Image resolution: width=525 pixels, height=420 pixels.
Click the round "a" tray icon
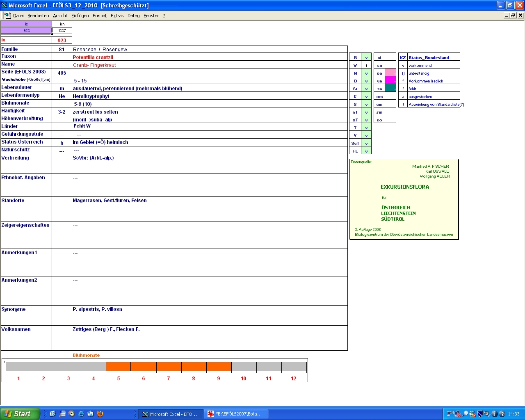click(502, 414)
